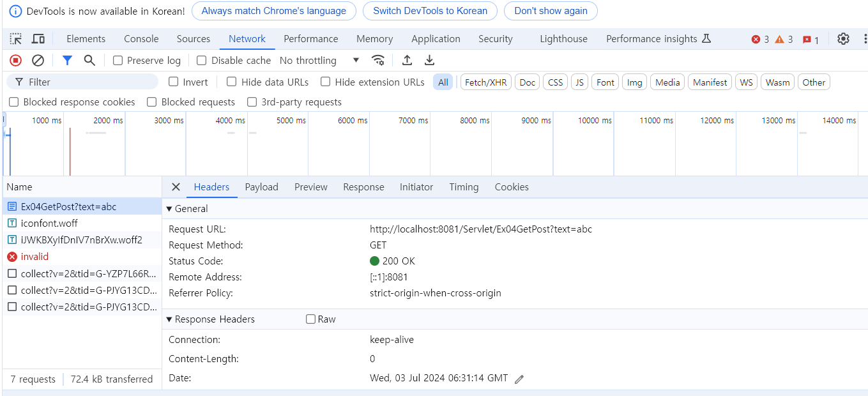Type in the Filter input field
Screen dimensions: 868x396
pyautogui.click(x=89, y=82)
